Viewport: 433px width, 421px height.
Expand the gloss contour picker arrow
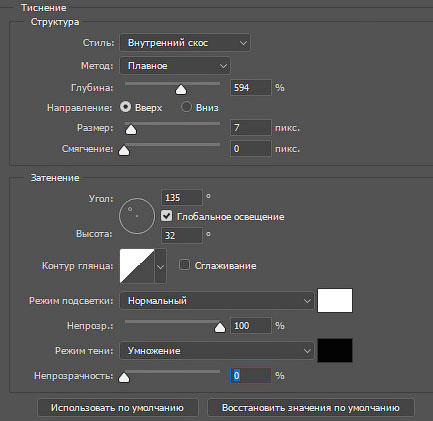pos(161,266)
